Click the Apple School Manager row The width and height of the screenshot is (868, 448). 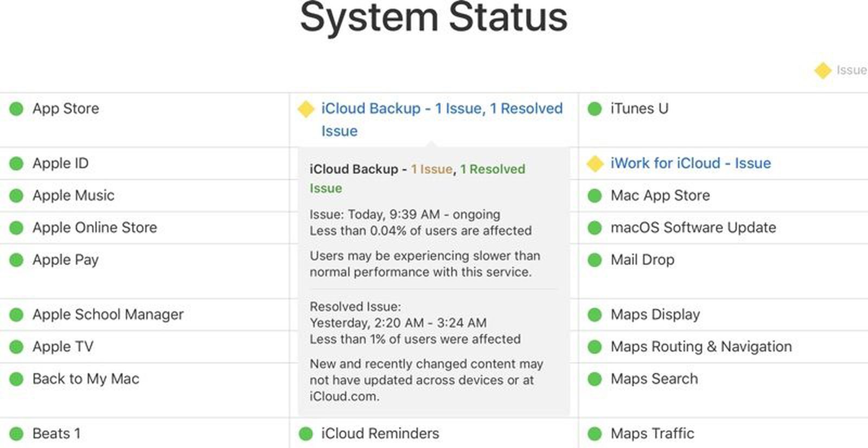coord(108,315)
